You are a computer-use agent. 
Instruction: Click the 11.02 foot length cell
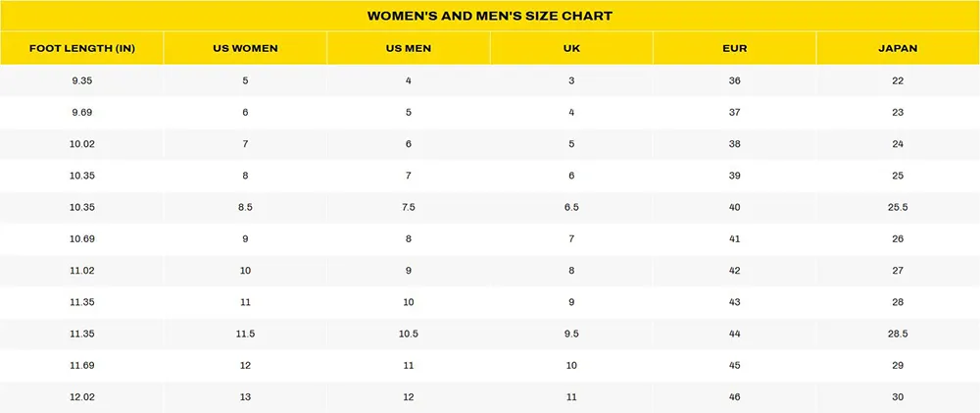pos(82,271)
